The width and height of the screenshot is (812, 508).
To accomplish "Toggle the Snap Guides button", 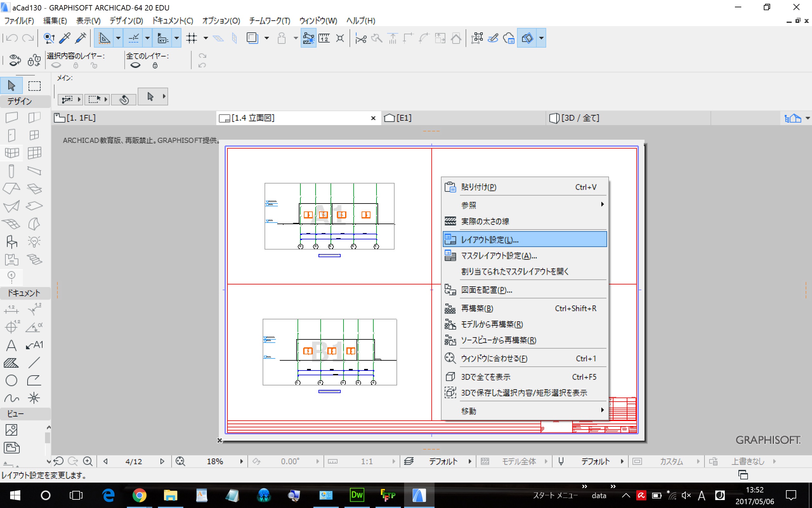I will (134, 38).
